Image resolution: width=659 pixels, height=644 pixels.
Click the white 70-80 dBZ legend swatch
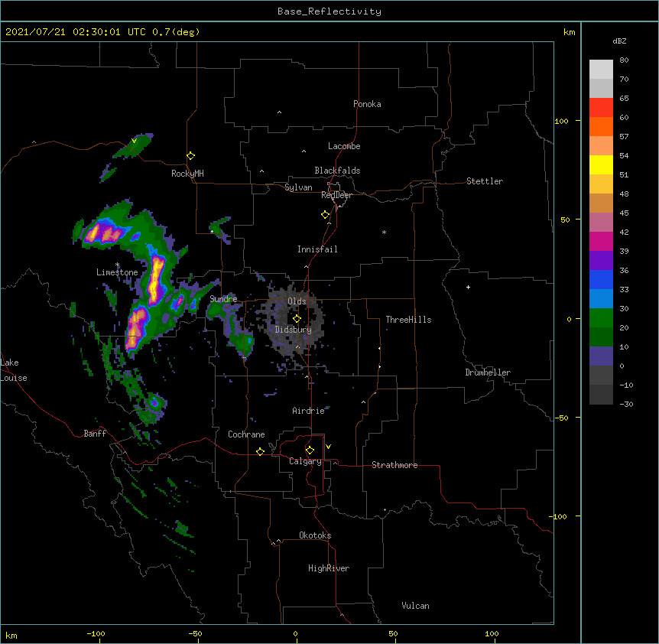point(601,70)
